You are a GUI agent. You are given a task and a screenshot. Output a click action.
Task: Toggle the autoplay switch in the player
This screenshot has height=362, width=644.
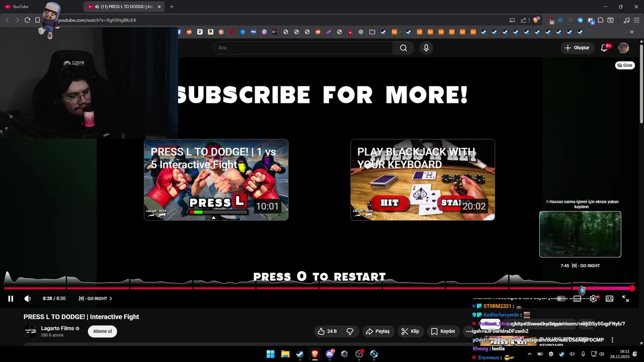[x=560, y=299]
